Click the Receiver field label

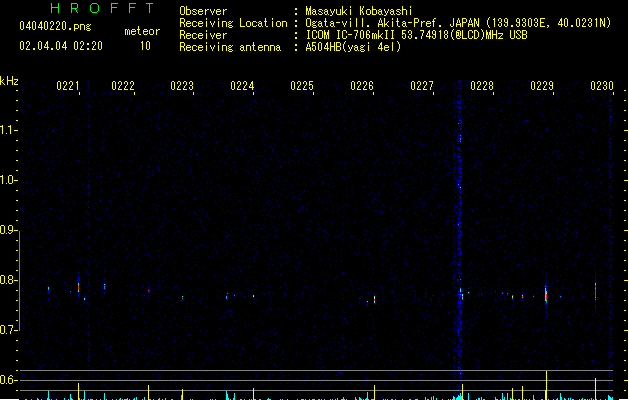point(203,35)
